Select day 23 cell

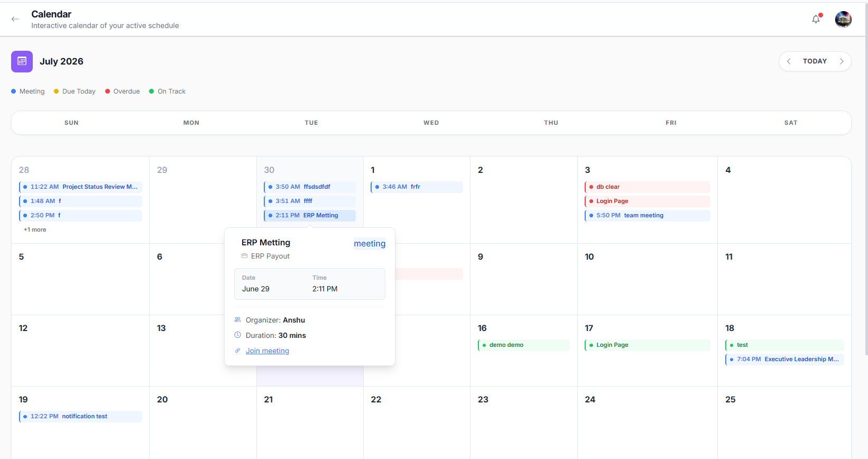tap(523, 422)
